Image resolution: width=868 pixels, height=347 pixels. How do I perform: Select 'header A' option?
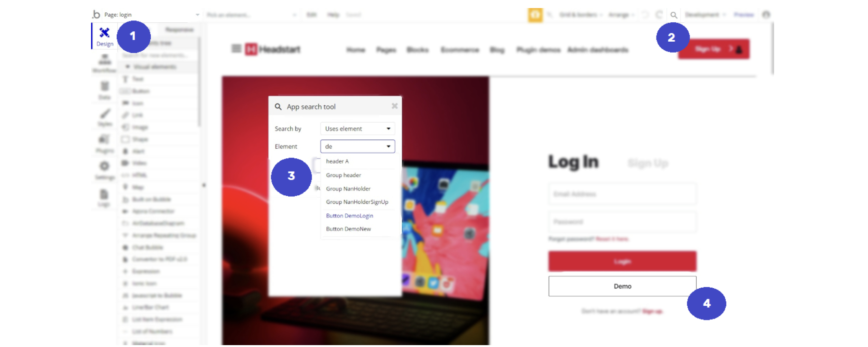click(x=337, y=162)
